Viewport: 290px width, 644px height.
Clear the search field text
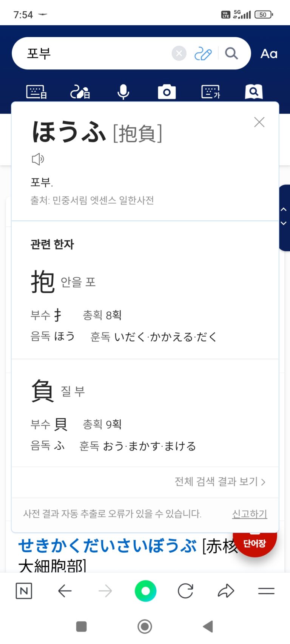[179, 54]
